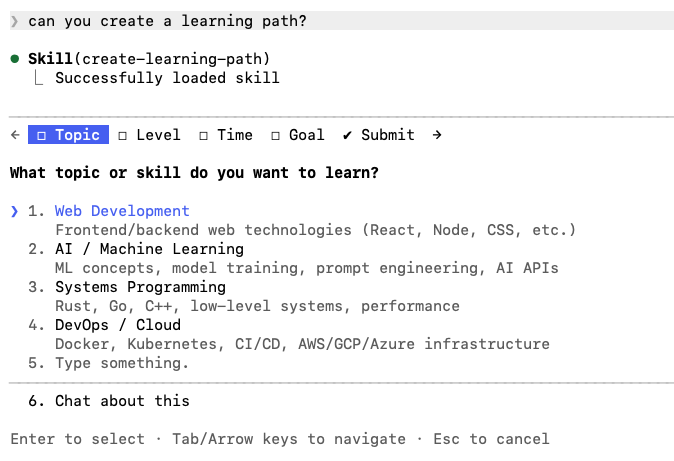Toggle the Level checkbox in the tab bar
Image resolution: width=674 pixels, height=461 pixels.
click(x=122, y=135)
